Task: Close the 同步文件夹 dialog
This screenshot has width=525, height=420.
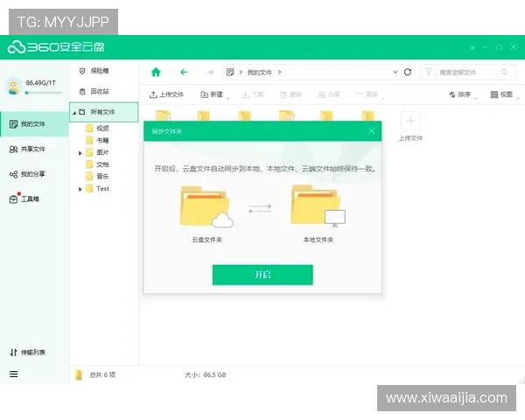Action: [372, 131]
